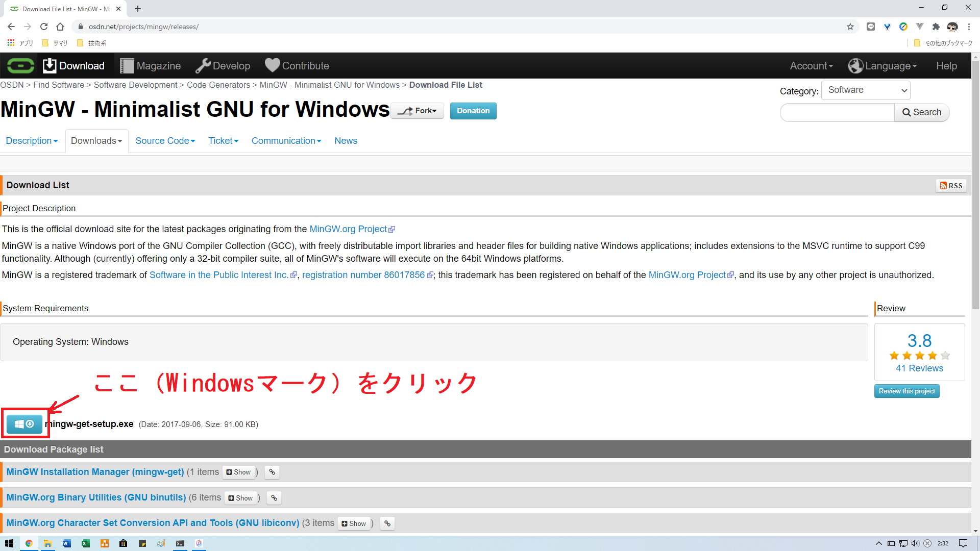Show items in GNU libiconv package

point(354,523)
